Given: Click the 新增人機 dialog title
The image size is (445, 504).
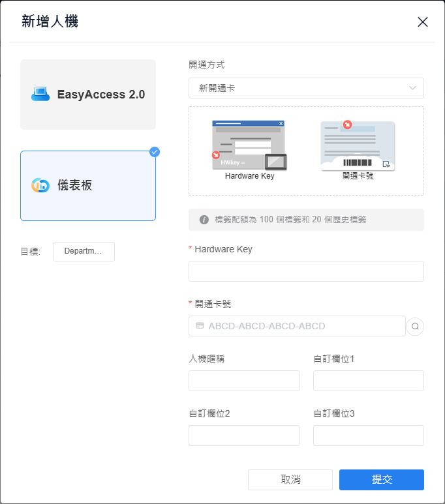Looking at the screenshot, I should 50,22.
